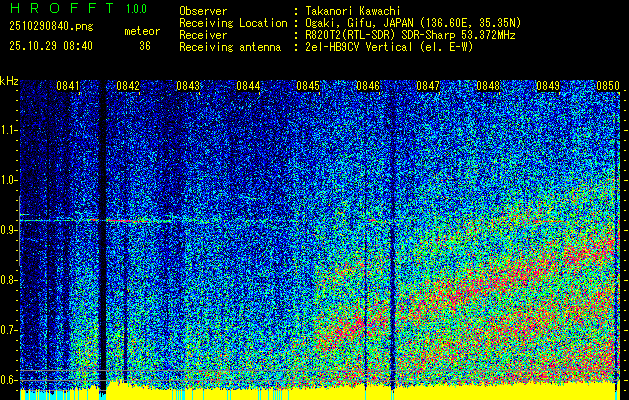Click the Receiver label
Image resolution: width=629 pixels, height=400 pixels.
tap(203, 35)
